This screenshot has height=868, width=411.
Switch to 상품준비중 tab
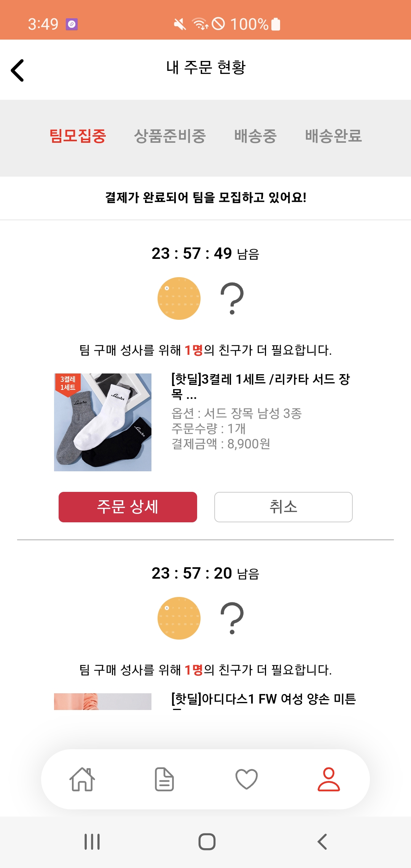[x=170, y=136]
